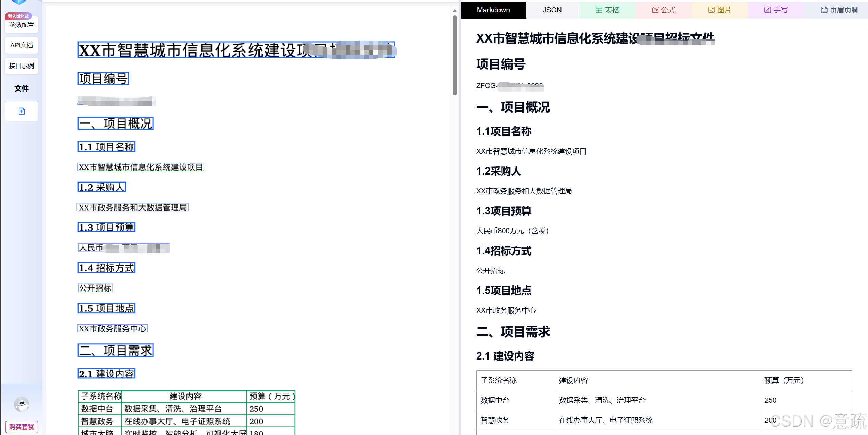Viewport: 868px width, 435px height.
Task: Switch to the Markdown tab
Action: coord(493,10)
